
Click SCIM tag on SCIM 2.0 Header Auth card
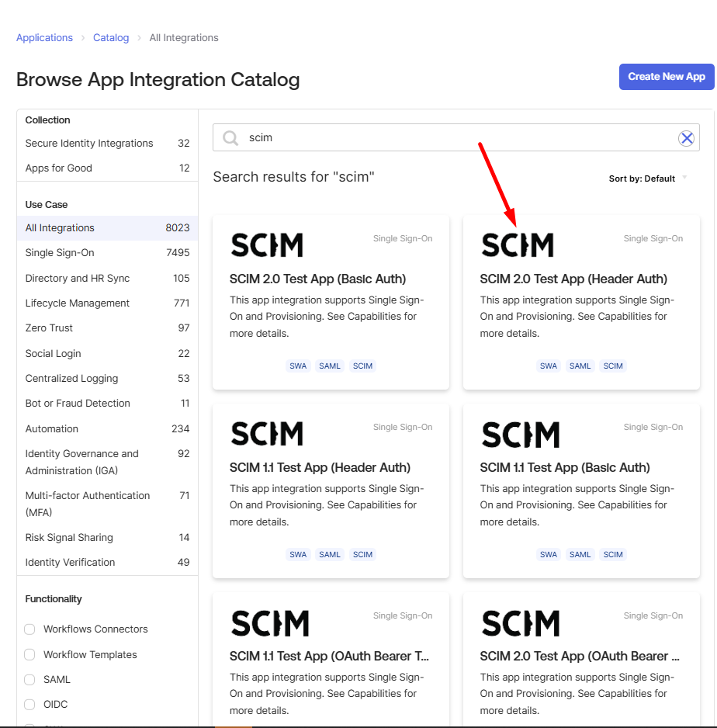tap(613, 366)
